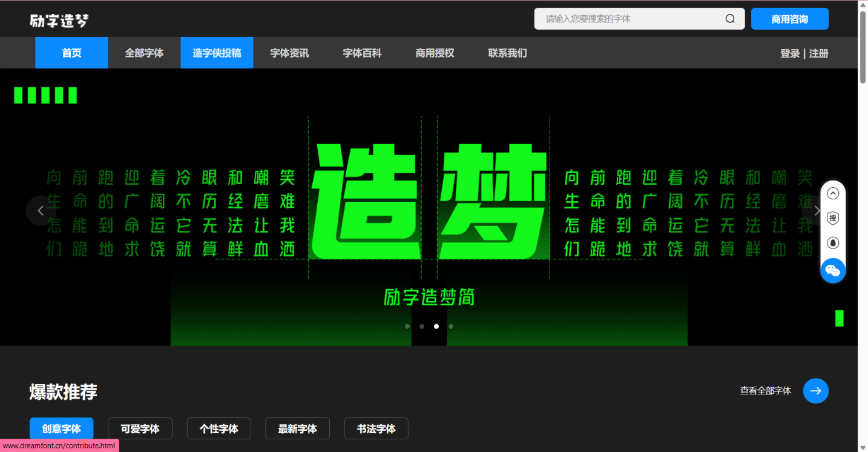Click the 登录 login link
Viewport: 868px width, 452px height.
coord(790,53)
